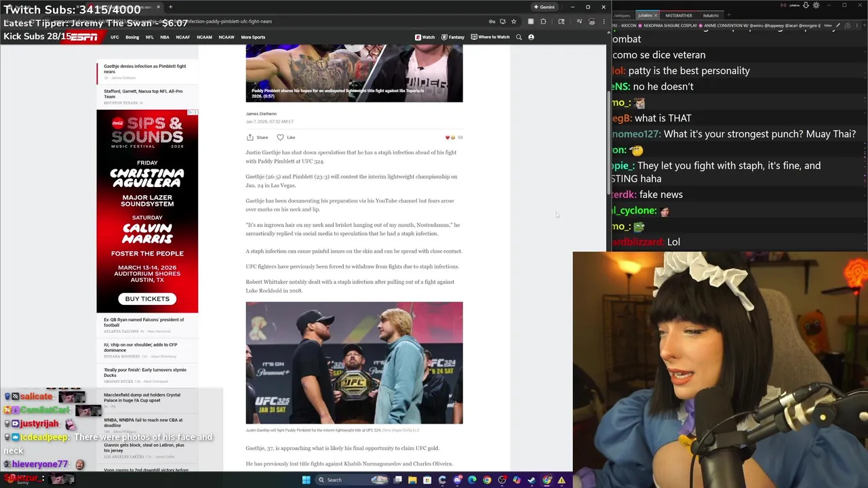Add a new chat tab with plus
This screenshot has height=488, width=868.
729,15
